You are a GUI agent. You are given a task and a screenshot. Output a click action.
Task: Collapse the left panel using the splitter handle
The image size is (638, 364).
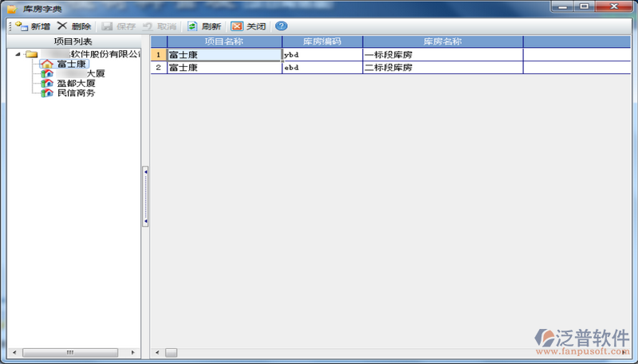click(x=145, y=196)
